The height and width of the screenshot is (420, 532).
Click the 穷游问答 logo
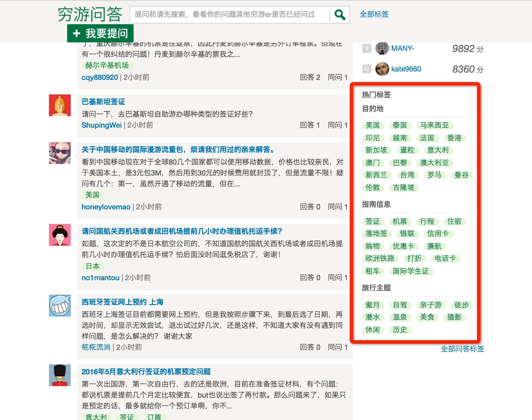coord(90,14)
